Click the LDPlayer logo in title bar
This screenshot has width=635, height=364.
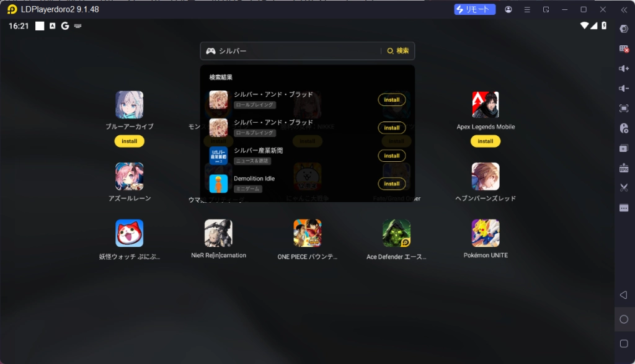[x=12, y=9]
